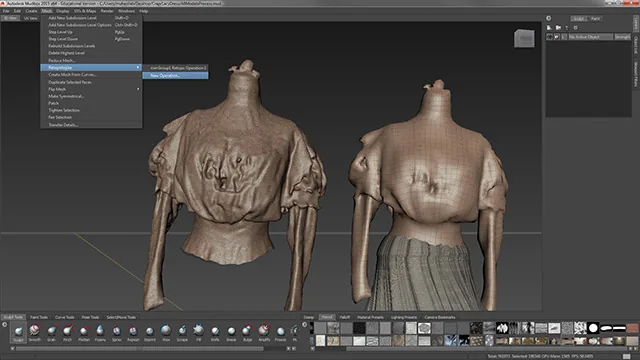Select the white circle stencil thumbnail
This screenshot has width=640, height=360.
click(x=593, y=328)
